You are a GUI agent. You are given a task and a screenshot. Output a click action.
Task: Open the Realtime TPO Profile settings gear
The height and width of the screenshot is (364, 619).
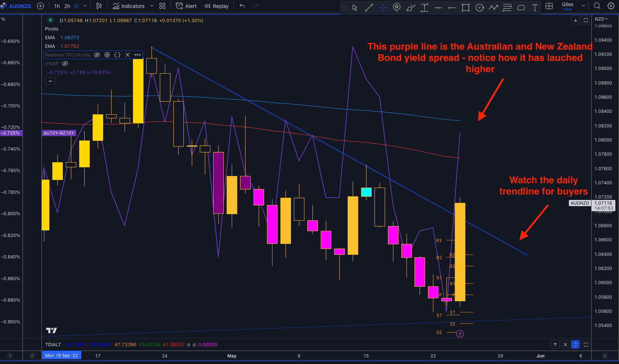(107, 55)
